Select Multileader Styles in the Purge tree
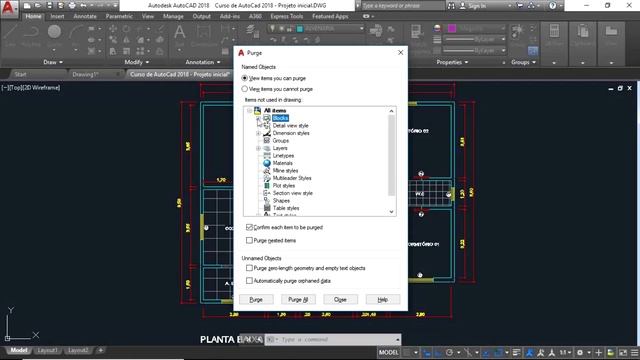640x360 pixels. tap(292, 178)
